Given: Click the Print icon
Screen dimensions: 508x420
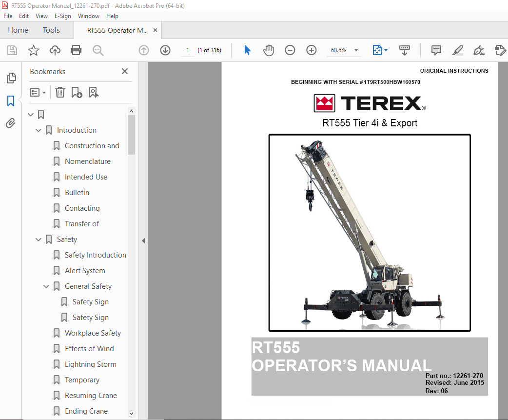Looking at the screenshot, I should click(76, 50).
